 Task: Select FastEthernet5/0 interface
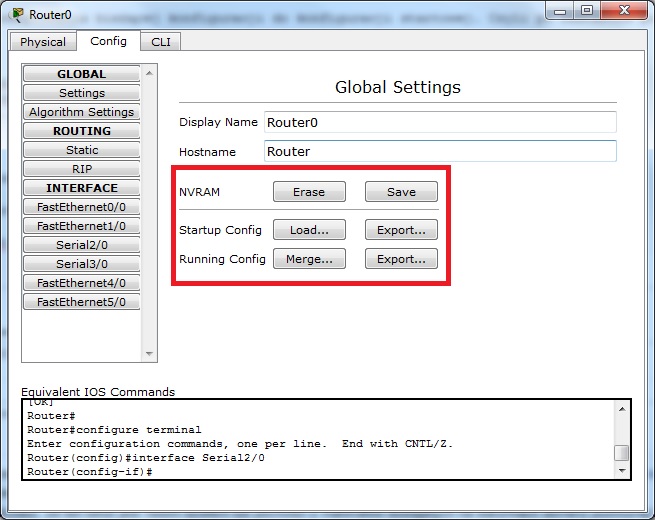[81, 302]
